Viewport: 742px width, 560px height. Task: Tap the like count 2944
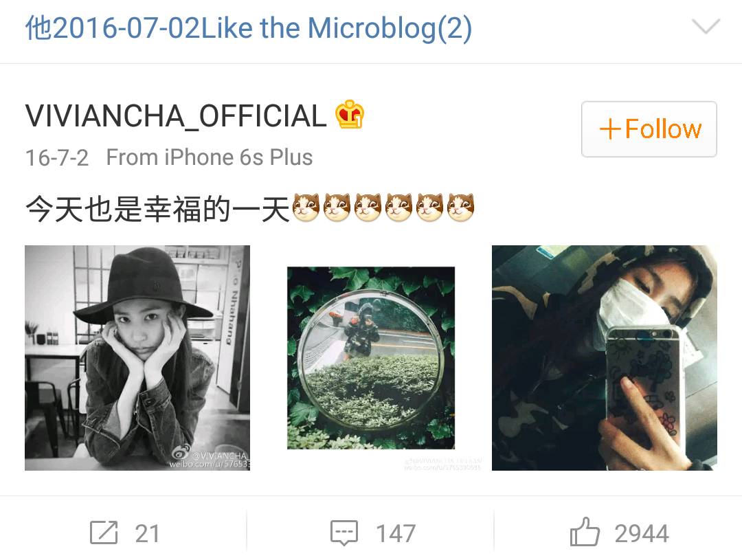point(642,533)
